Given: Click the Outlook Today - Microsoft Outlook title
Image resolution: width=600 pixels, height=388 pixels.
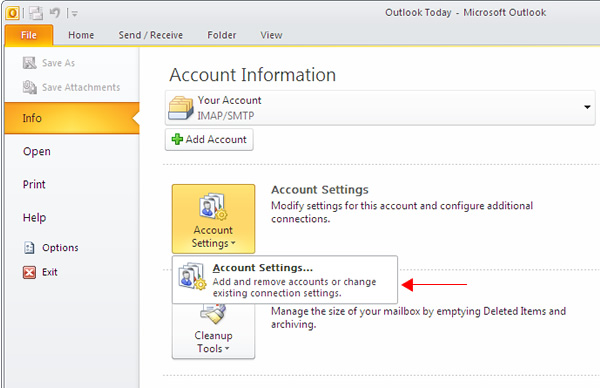Looking at the screenshot, I should click(x=465, y=13).
